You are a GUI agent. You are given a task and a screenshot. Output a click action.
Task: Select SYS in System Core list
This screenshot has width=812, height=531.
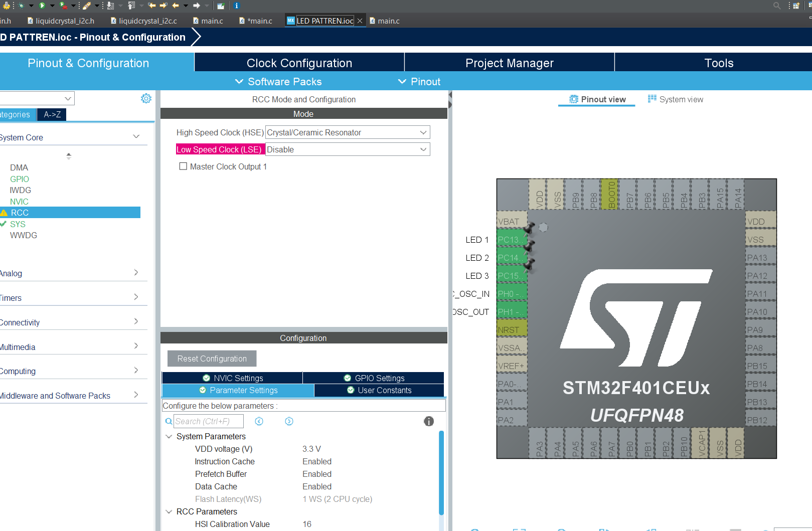[x=18, y=224]
